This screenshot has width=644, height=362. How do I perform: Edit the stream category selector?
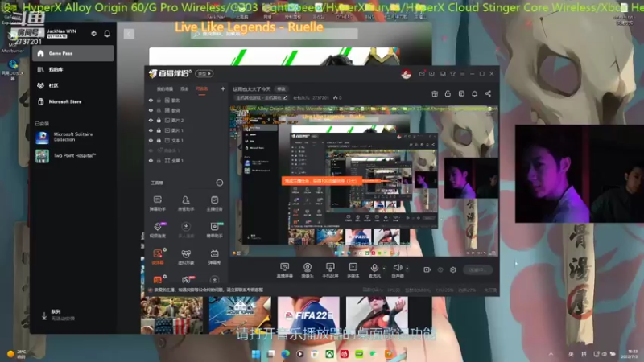[261, 97]
